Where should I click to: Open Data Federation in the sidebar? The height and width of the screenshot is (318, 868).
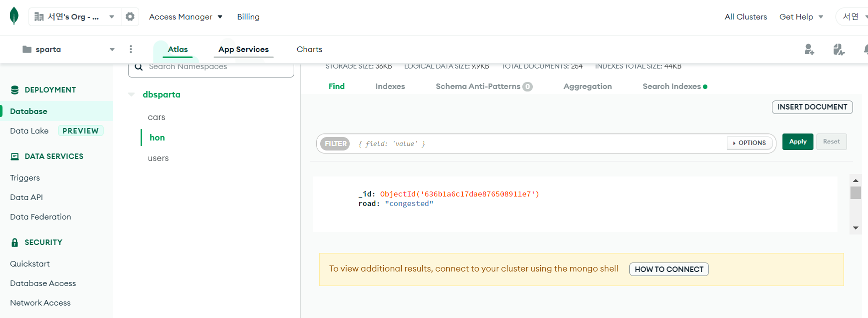(x=41, y=216)
